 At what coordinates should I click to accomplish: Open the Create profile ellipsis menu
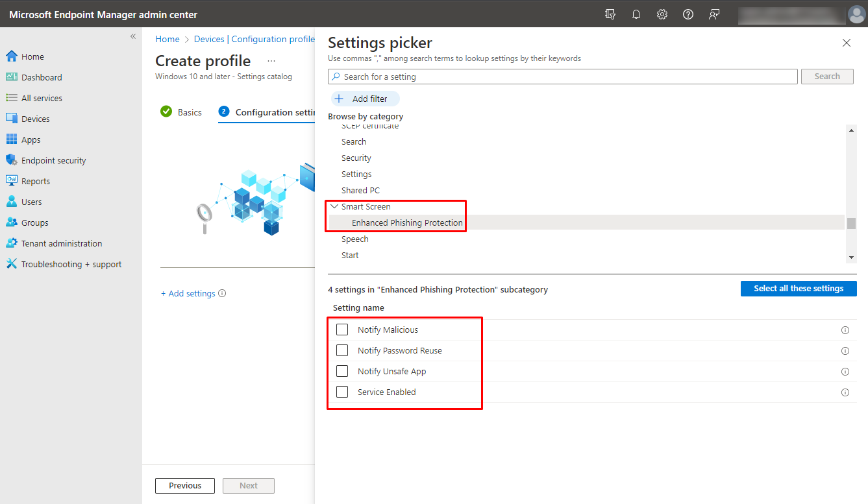click(271, 61)
